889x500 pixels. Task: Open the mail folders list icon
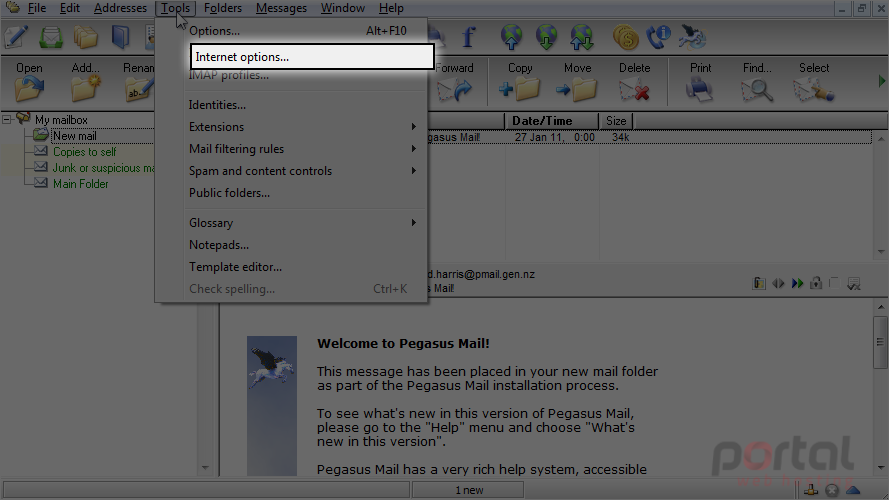(86, 37)
